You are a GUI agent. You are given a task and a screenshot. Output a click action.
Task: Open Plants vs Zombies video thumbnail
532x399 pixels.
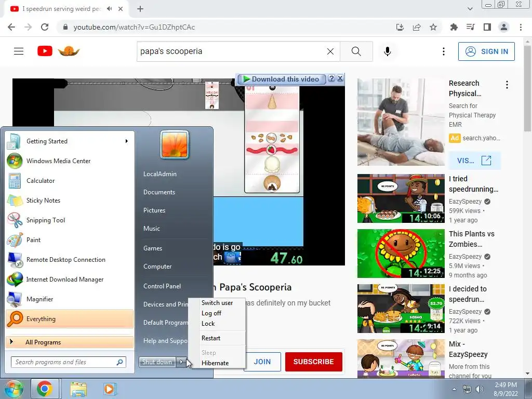(x=401, y=254)
